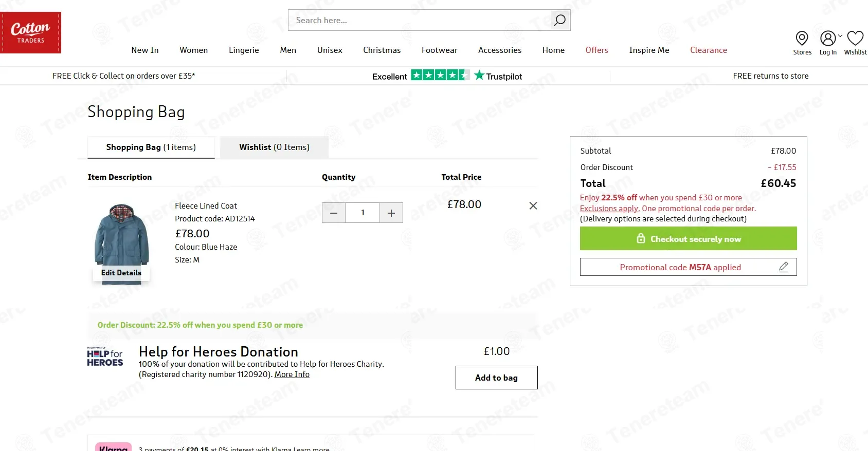Switch to the Wishlist tab
The height and width of the screenshot is (451, 868).
[x=274, y=147]
